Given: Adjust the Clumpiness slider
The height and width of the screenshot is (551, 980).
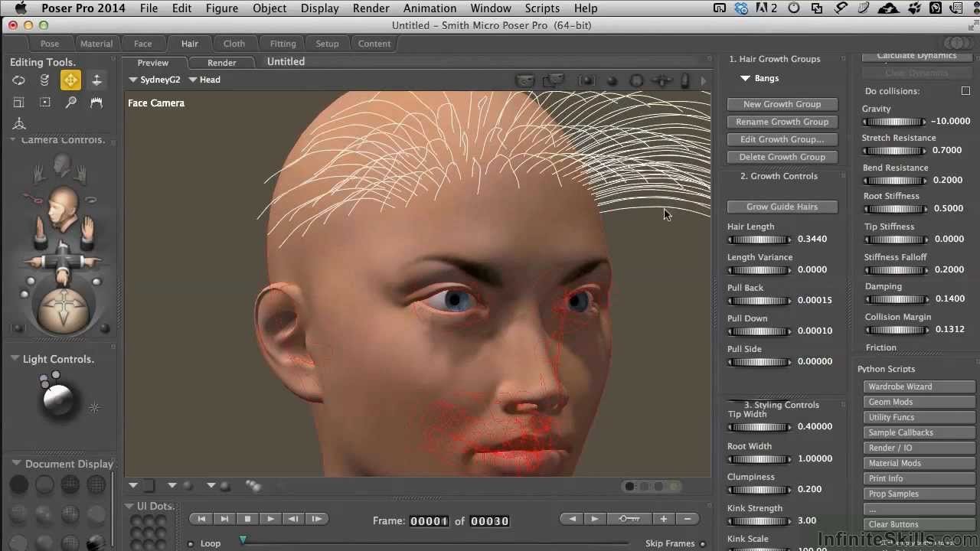Looking at the screenshot, I should point(759,490).
